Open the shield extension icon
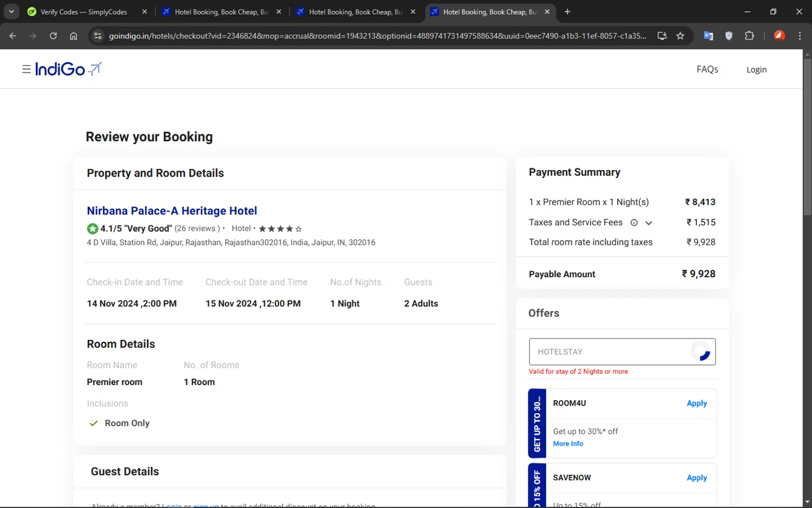The width and height of the screenshot is (812, 508). point(729,36)
